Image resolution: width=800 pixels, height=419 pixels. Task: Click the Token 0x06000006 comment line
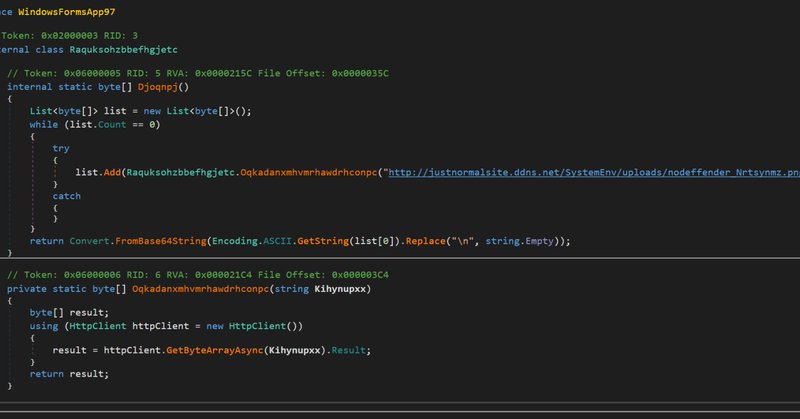pyautogui.click(x=197, y=275)
